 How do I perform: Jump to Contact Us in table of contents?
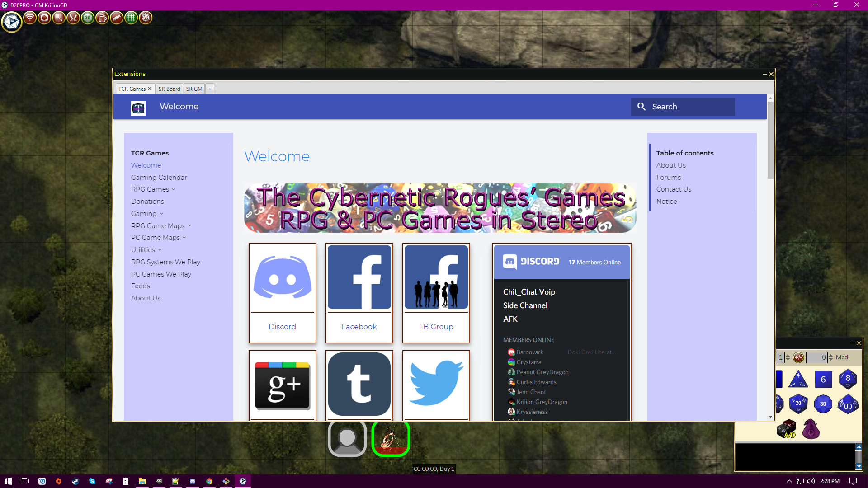click(x=674, y=189)
